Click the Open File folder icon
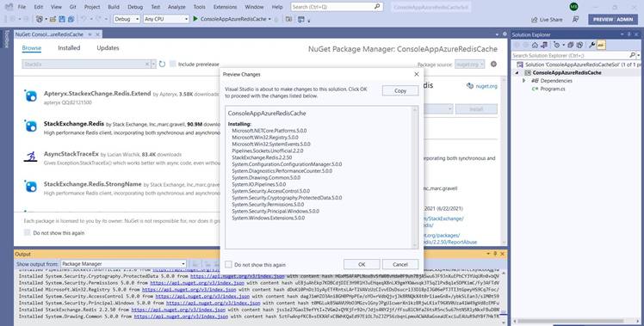 53,19
